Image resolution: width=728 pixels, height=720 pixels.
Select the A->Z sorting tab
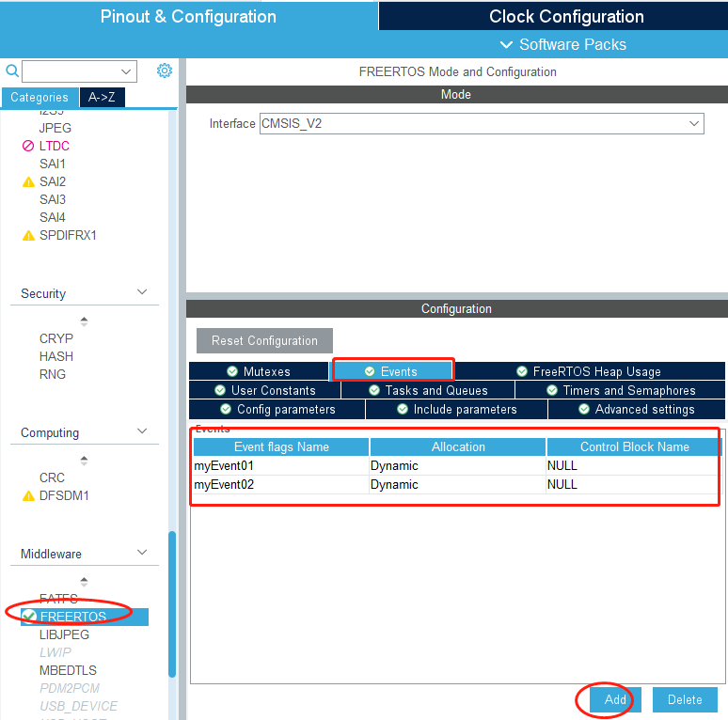coord(102,98)
